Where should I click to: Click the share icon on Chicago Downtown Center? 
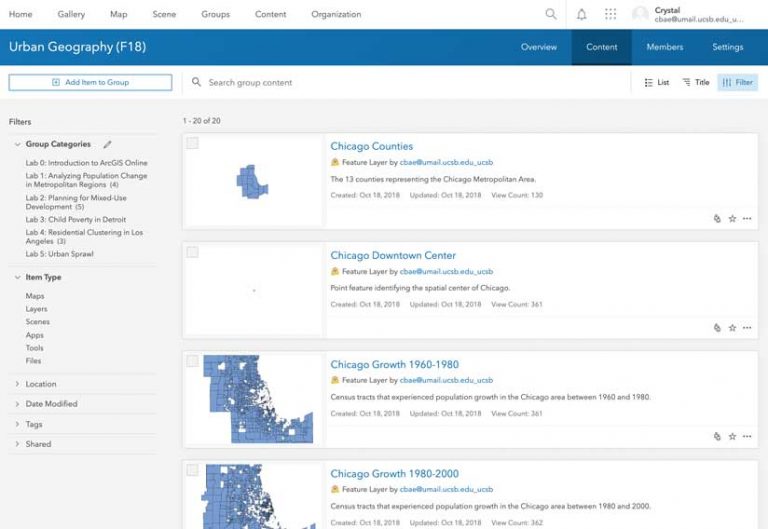pos(717,328)
